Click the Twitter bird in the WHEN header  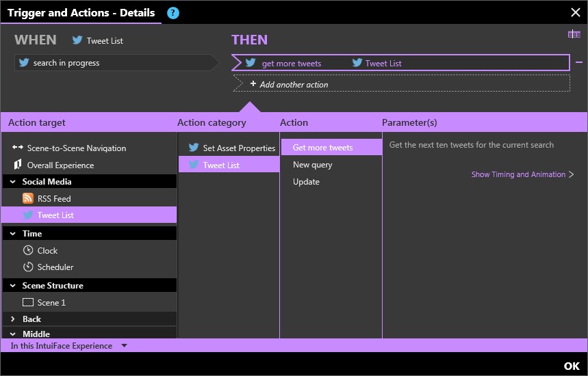[77, 40]
